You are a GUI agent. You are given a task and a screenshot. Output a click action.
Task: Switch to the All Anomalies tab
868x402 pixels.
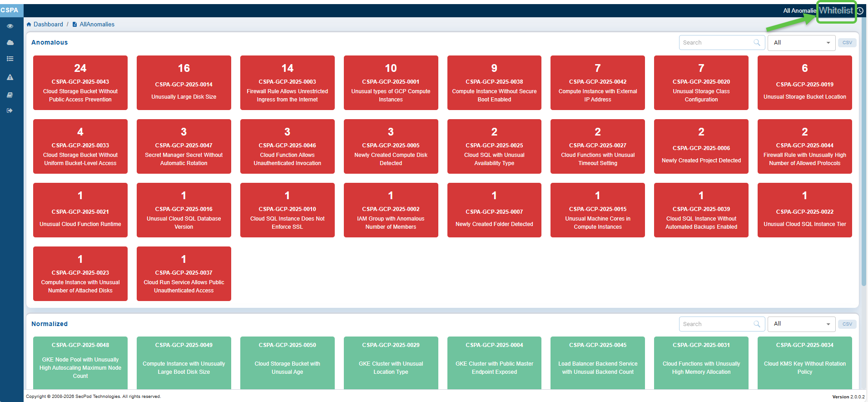(799, 11)
